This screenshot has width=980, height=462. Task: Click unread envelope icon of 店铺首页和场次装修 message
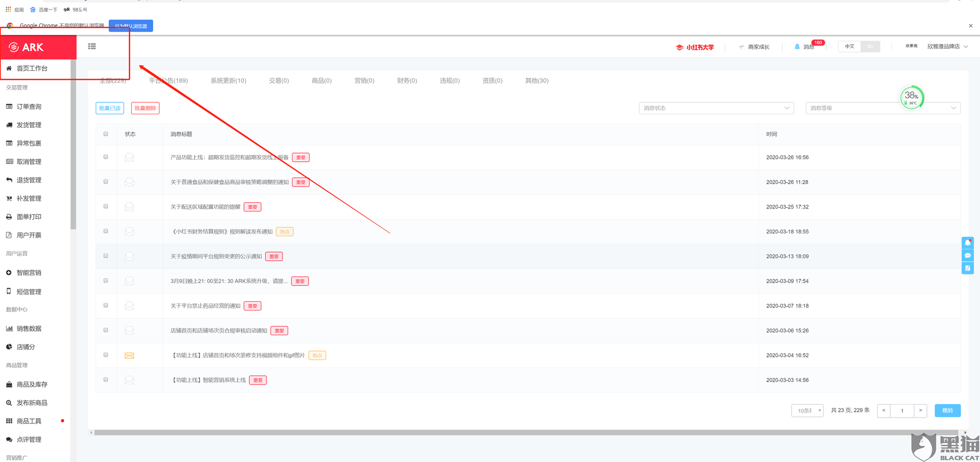click(x=129, y=355)
